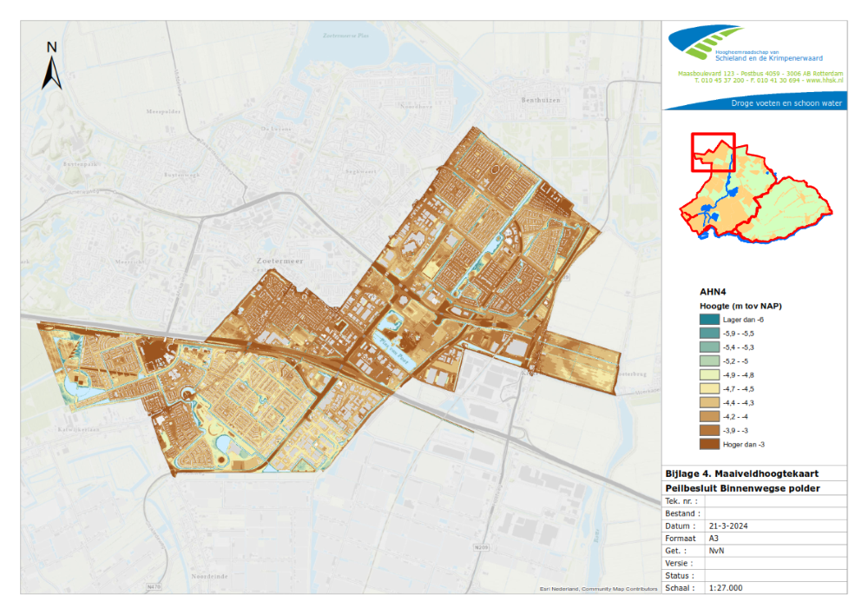
Task: Select the 'Hoger dan -3' legend swatch
Action: click(x=710, y=445)
